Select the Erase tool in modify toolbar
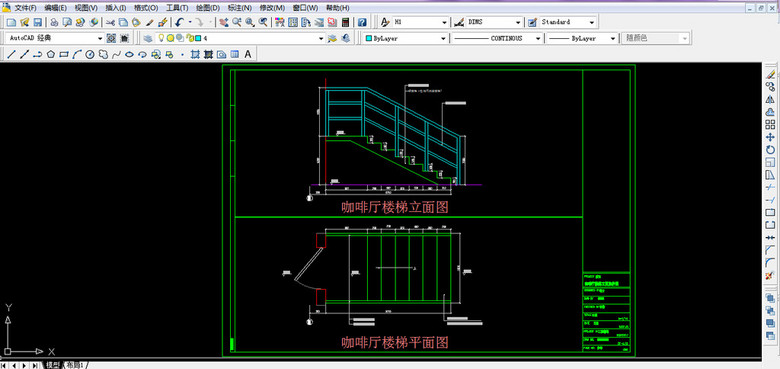The width and height of the screenshot is (780, 369). (x=770, y=74)
